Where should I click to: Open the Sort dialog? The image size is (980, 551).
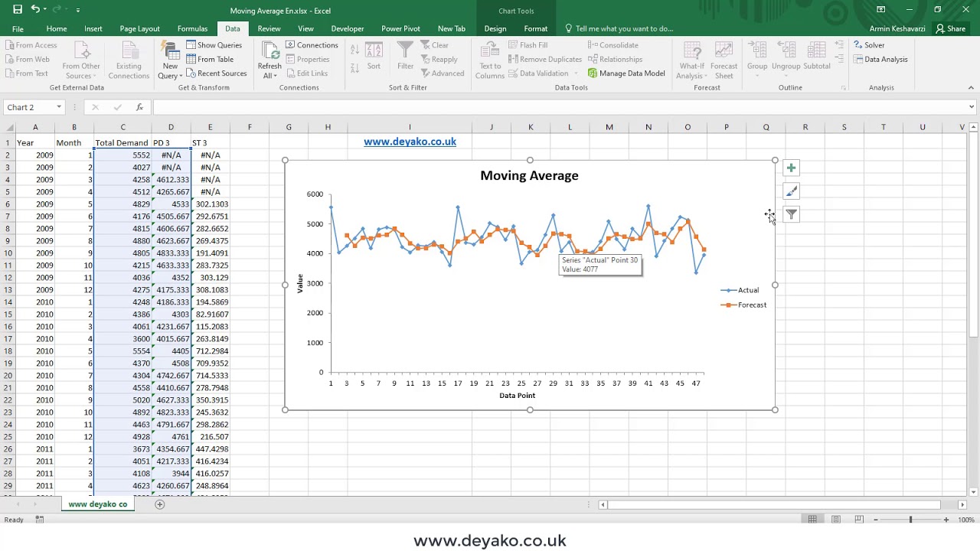[374, 57]
